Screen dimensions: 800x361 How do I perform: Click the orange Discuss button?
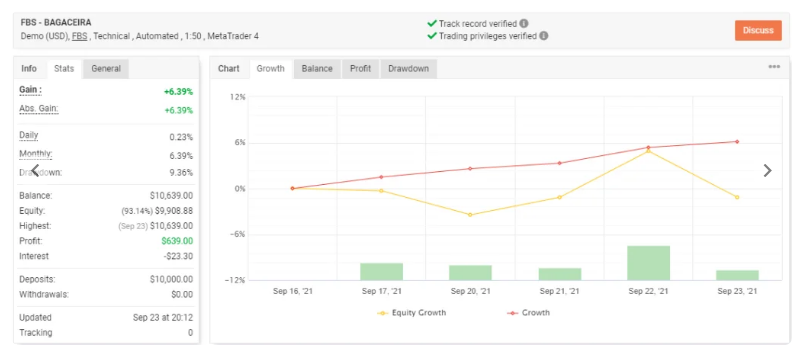(758, 30)
